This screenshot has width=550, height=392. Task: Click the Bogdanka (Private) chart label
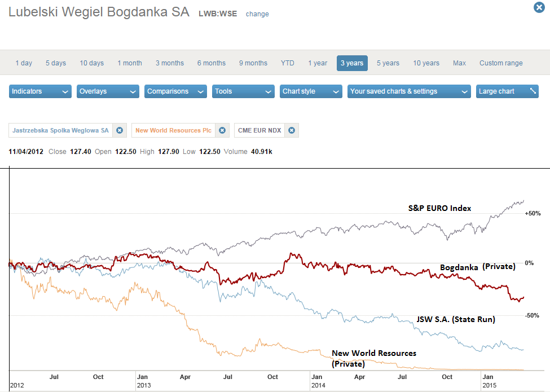tap(478, 267)
